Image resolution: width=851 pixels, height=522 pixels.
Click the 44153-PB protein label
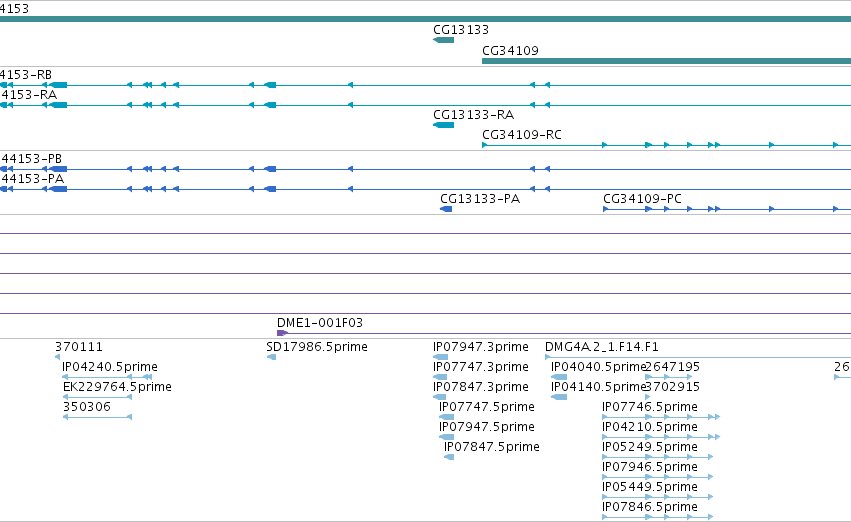coord(31,159)
